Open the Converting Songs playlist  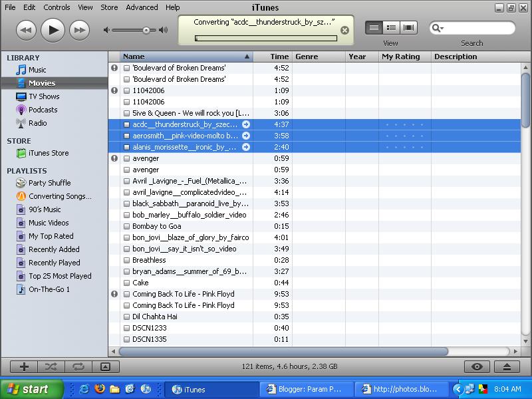55,196
